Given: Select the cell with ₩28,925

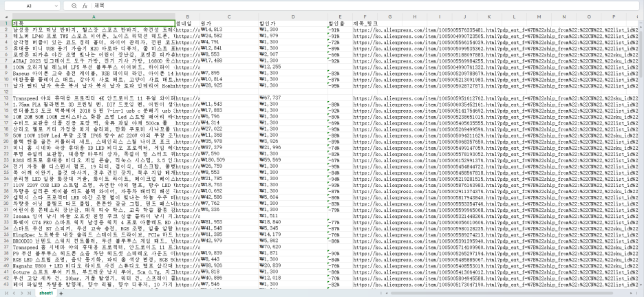Looking at the screenshot, I should point(229,85).
